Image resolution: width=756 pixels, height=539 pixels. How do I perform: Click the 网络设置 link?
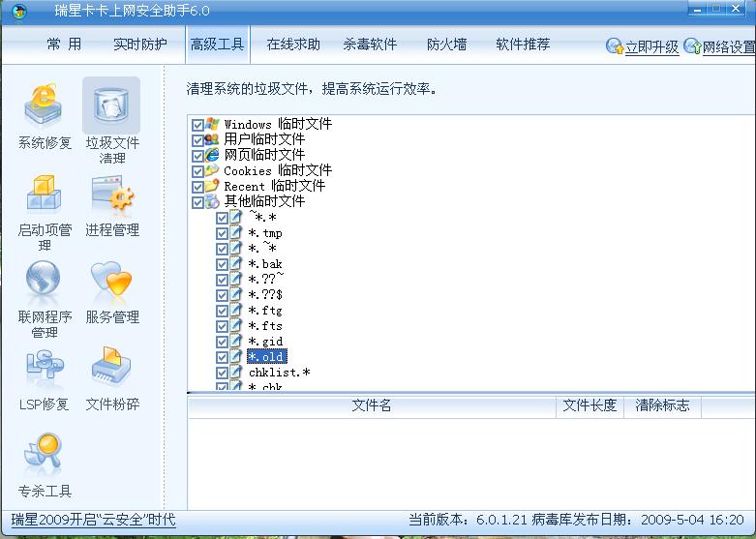[729, 47]
